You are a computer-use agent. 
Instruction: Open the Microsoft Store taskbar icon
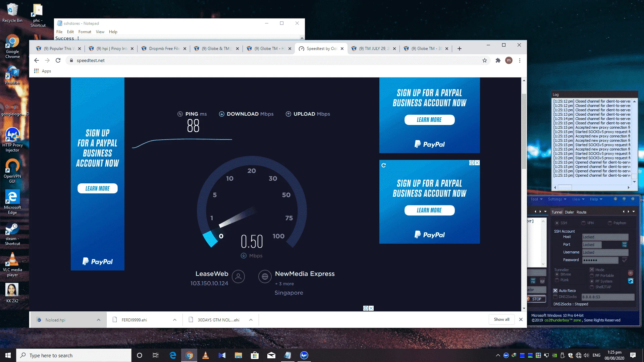tap(255, 355)
